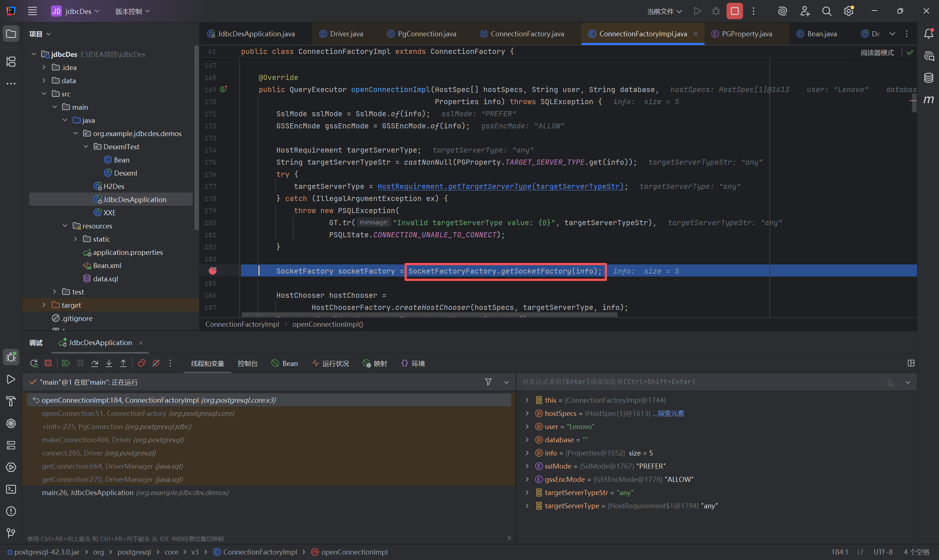Rerun debug session for JdbcDesApplication

pyautogui.click(x=34, y=363)
